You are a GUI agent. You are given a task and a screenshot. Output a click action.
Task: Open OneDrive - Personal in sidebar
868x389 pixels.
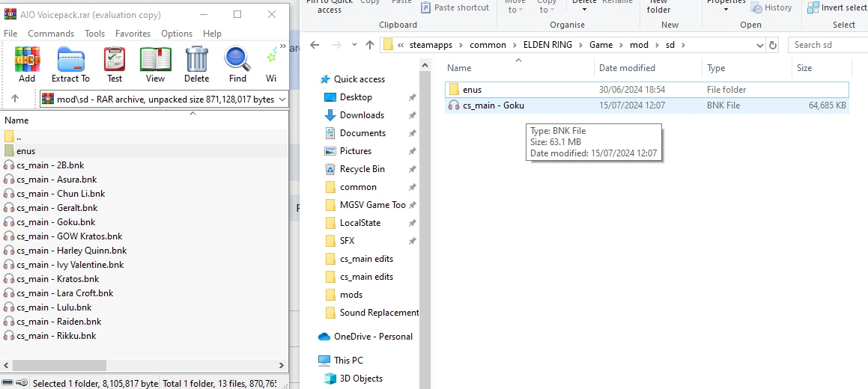click(365, 337)
